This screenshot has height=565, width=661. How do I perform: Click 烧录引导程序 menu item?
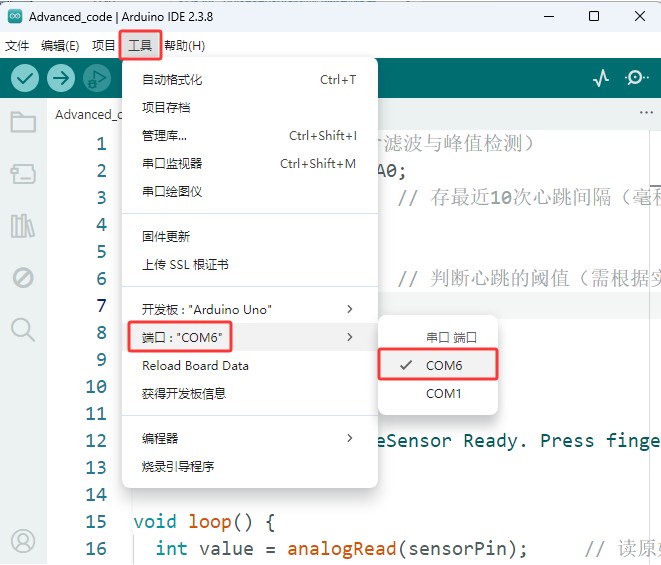250,467
